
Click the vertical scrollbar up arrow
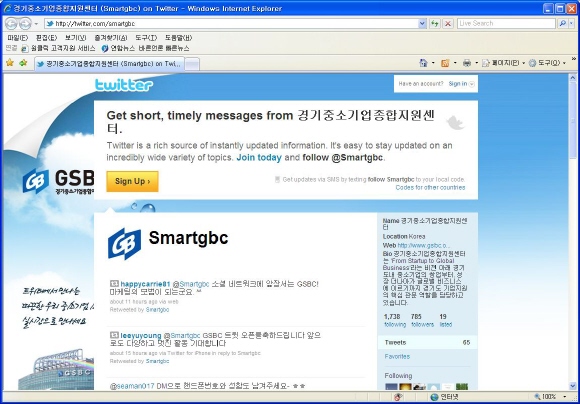click(573, 78)
